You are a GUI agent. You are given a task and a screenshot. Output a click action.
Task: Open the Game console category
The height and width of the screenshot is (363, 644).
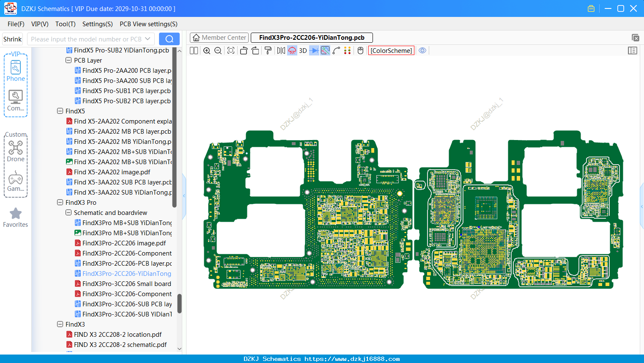[16, 181]
